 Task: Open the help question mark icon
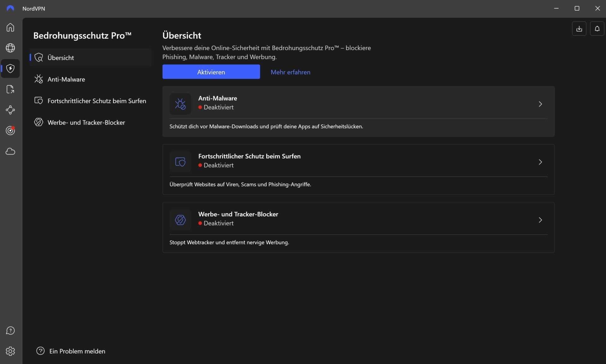[10, 331]
